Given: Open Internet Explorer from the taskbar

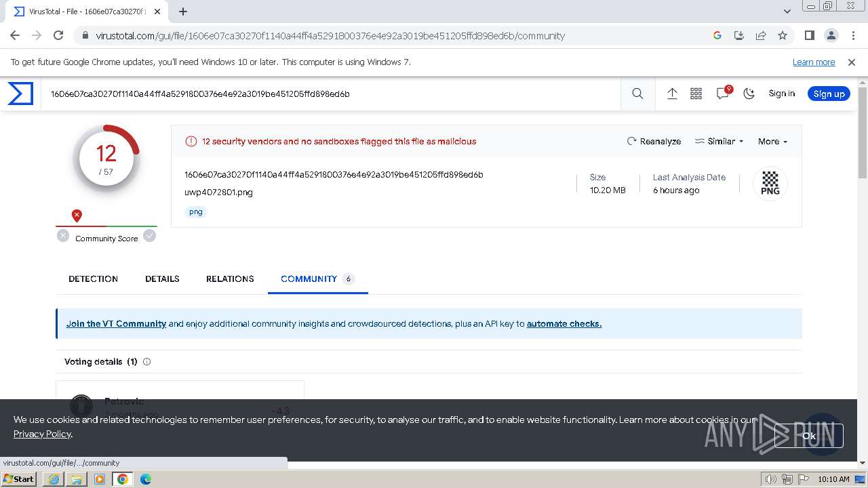Looking at the screenshot, I should (x=54, y=479).
